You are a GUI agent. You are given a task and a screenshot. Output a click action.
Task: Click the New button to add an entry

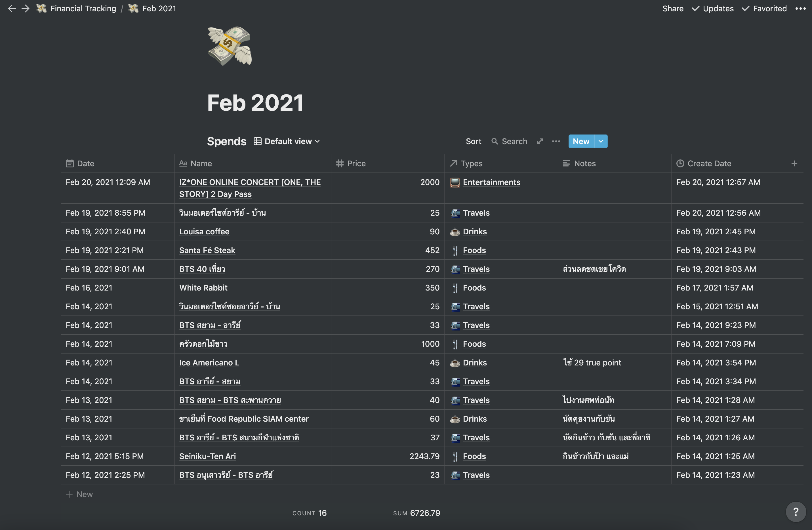point(581,141)
